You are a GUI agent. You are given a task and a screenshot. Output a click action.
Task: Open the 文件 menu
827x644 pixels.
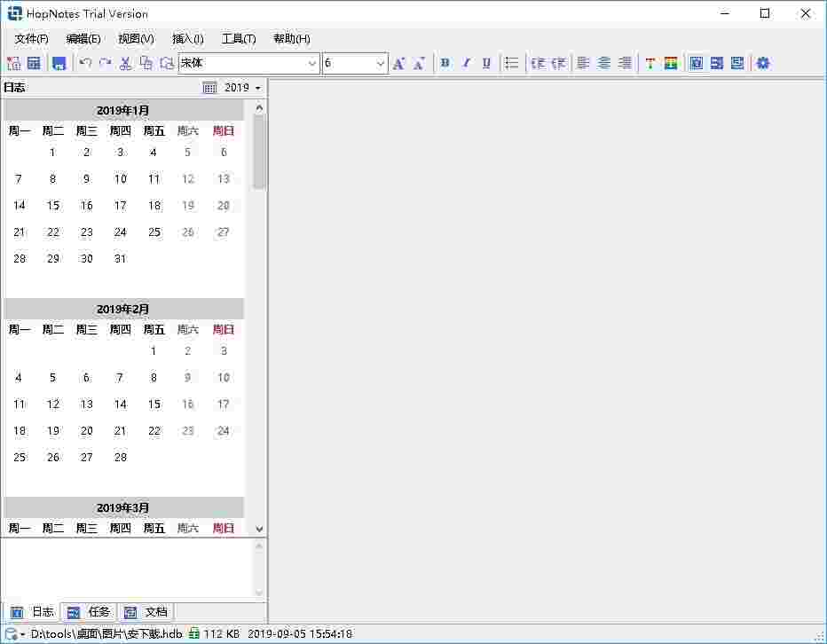click(x=31, y=38)
